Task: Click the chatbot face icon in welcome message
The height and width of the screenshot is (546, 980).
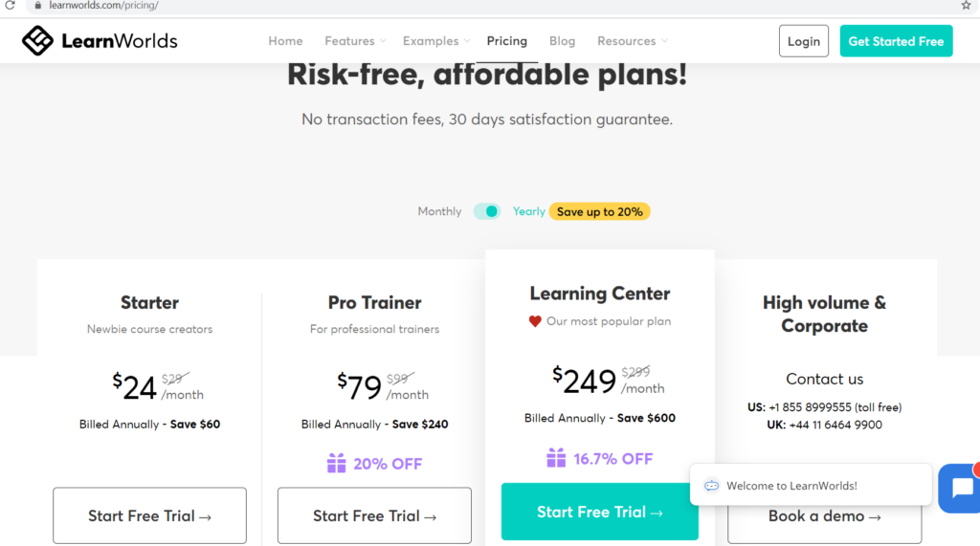Action: 711,486
